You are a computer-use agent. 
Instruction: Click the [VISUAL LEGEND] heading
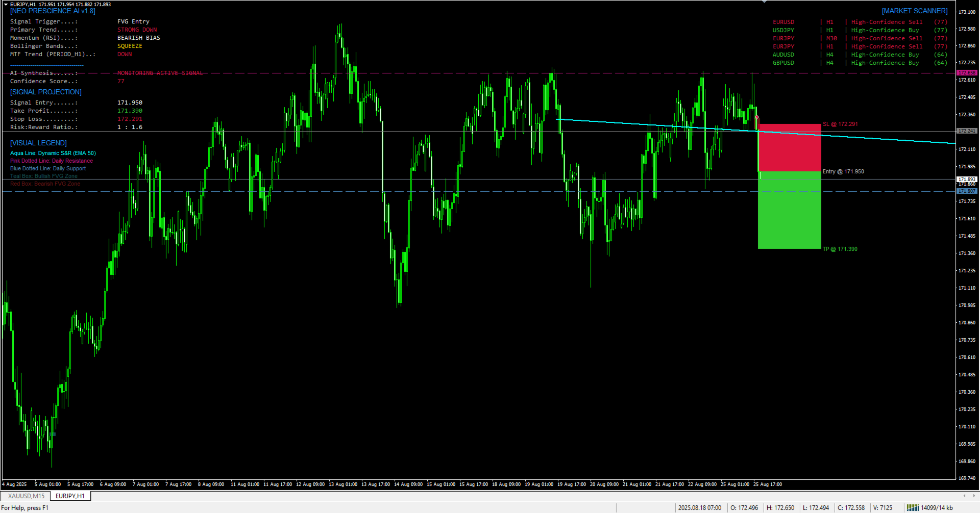[x=38, y=143]
